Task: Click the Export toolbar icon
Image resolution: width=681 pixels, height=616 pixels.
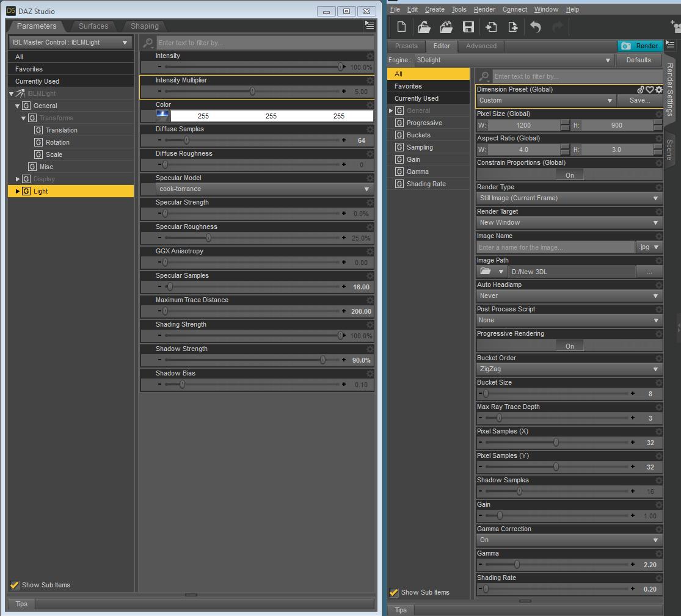Action: pyautogui.click(x=513, y=27)
